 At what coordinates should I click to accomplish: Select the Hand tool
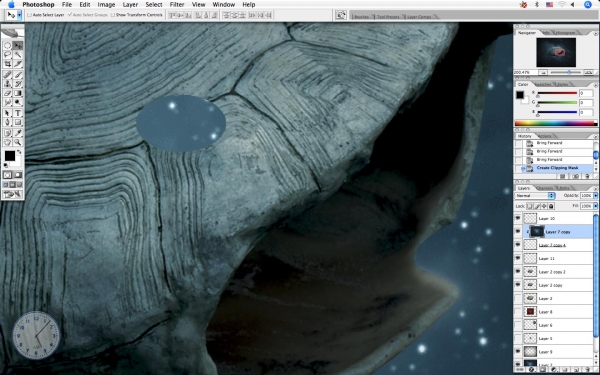7,142
